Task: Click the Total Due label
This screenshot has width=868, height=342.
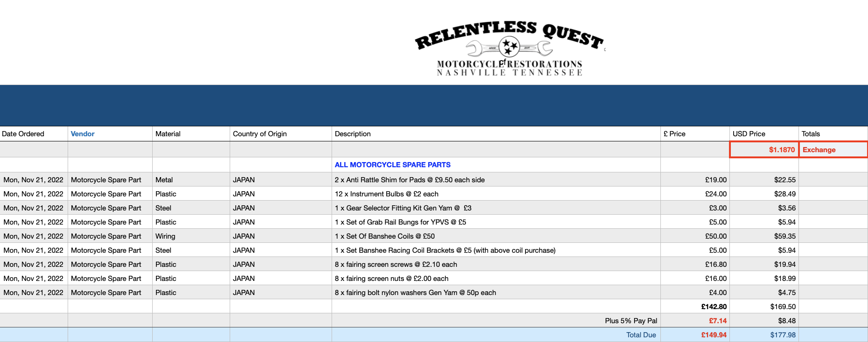Action: (641, 335)
